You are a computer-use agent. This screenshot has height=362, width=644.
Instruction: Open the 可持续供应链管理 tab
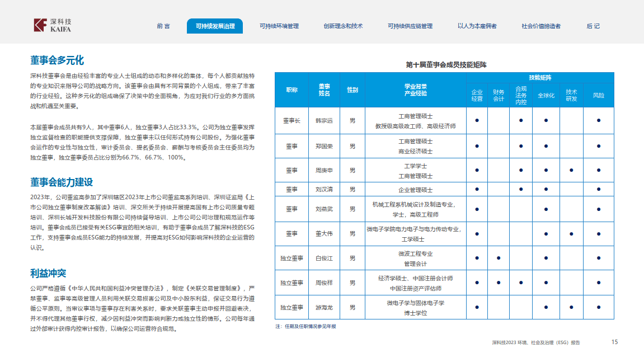[x=409, y=26]
